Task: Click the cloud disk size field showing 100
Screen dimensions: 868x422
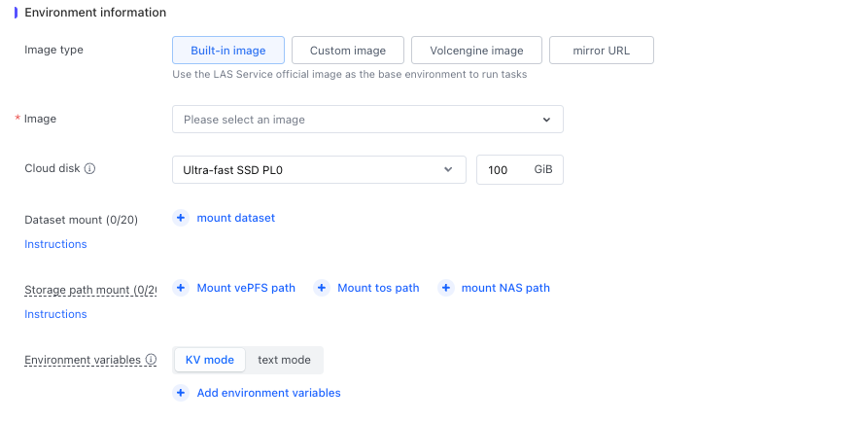Action: (x=520, y=169)
